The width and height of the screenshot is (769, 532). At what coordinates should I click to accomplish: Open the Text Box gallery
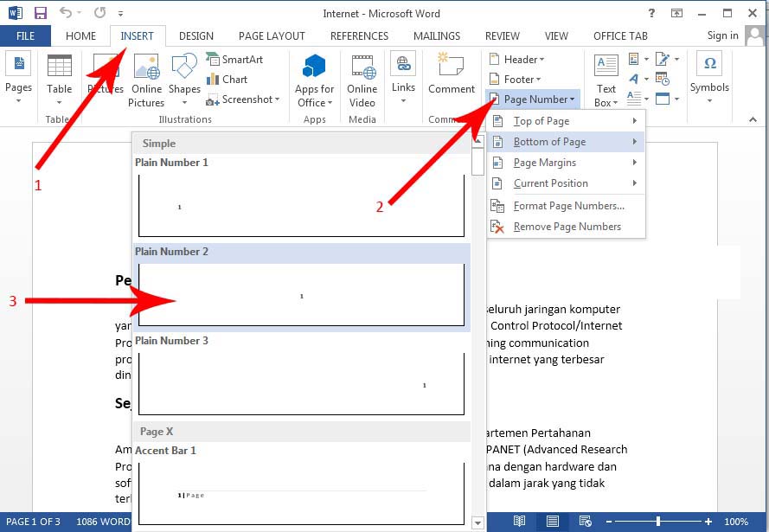pyautogui.click(x=606, y=81)
